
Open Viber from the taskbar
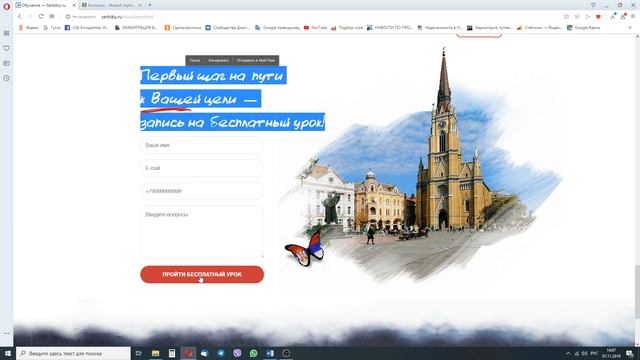(x=237, y=353)
